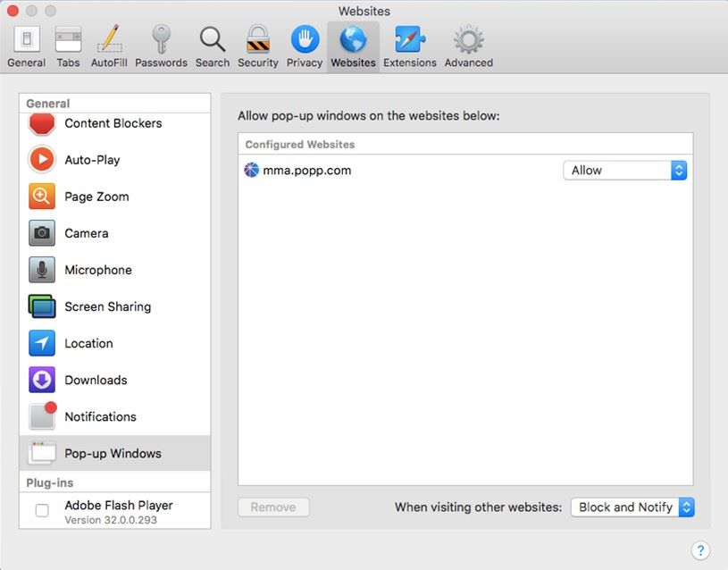Select Location in the sidebar list
This screenshot has height=570, width=728.
pos(114,343)
